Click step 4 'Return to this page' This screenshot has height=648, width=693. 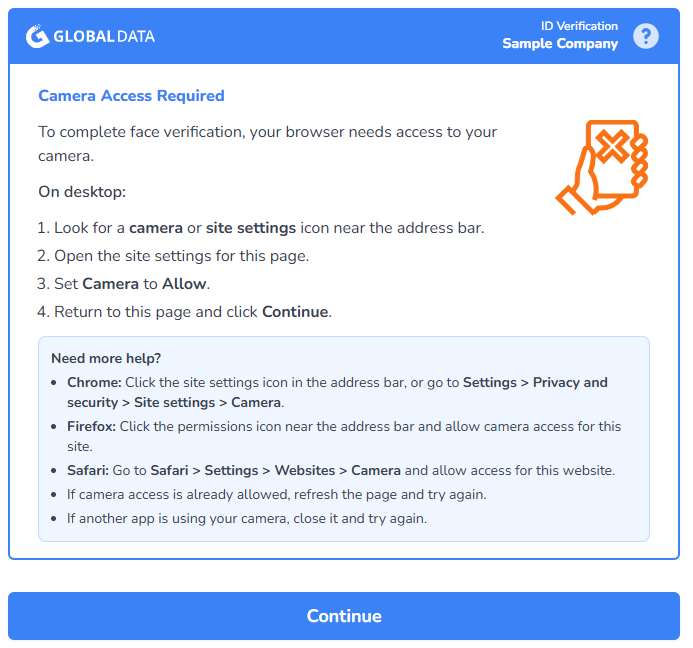click(x=184, y=312)
